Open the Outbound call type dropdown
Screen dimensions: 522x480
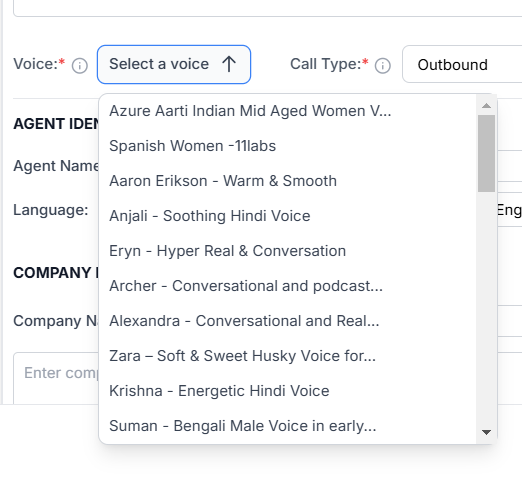[x=462, y=64]
